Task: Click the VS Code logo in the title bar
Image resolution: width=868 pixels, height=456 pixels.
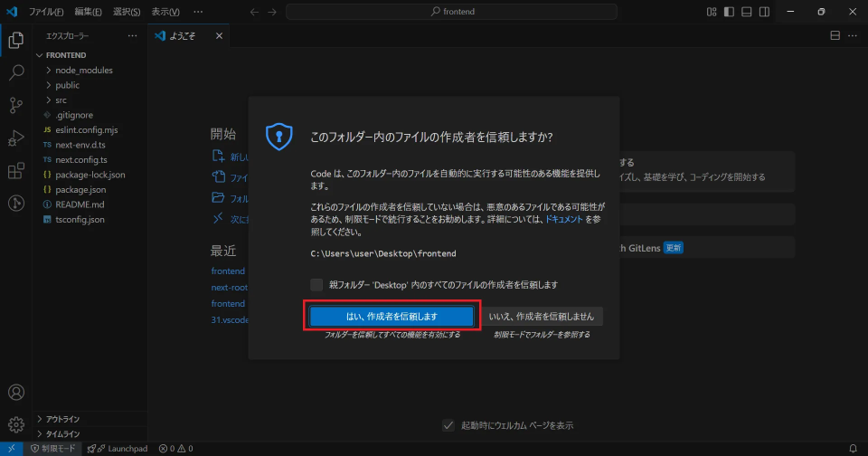Action: [x=12, y=11]
